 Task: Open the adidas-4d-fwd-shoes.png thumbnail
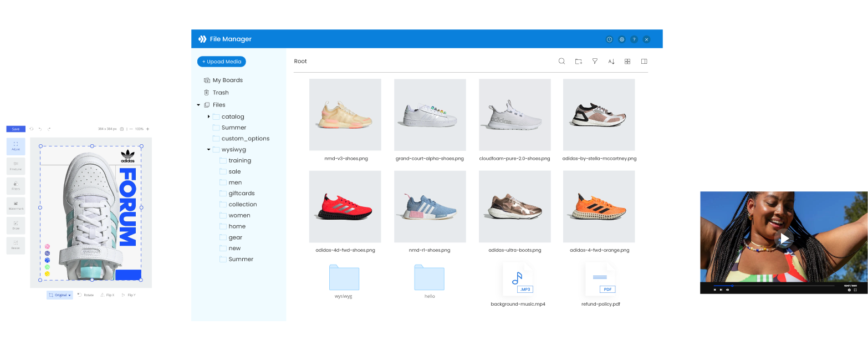[x=345, y=206]
